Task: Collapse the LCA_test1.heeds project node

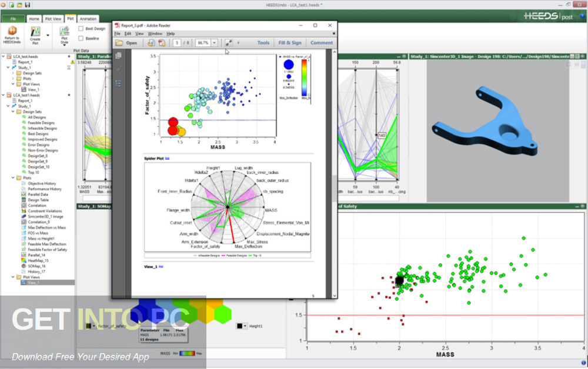Action: pyautogui.click(x=4, y=95)
